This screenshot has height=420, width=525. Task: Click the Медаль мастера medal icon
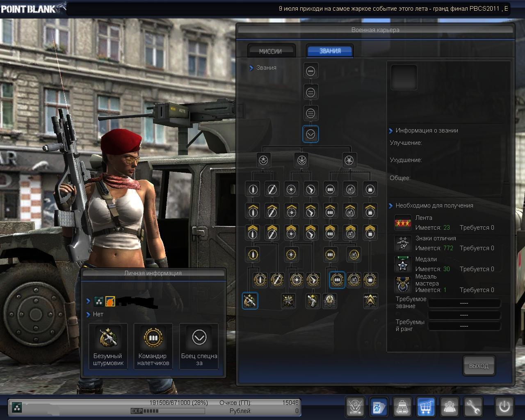click(403, 285)
